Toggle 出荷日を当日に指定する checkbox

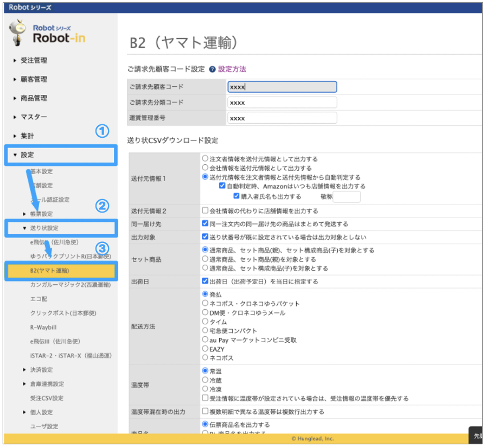pos(205,281)
